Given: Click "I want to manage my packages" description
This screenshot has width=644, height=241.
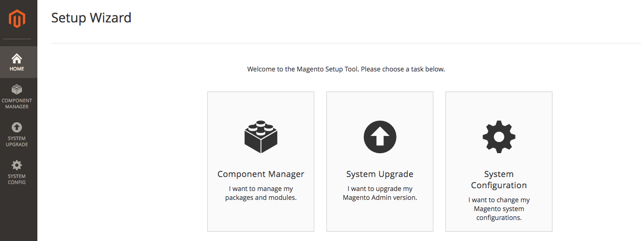Looking at the screenshot, I should click(x=261, y=193).
